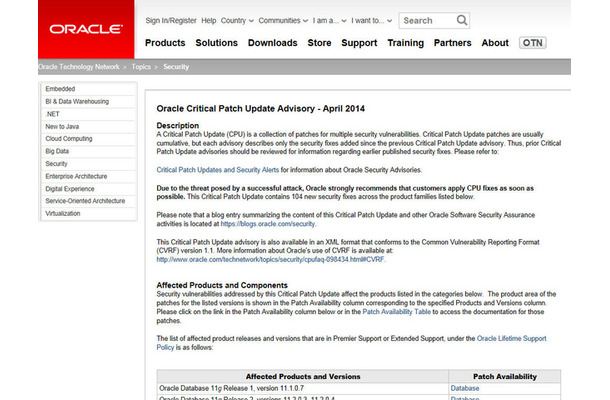Screen dimensions: 610x400
Task: Open Virtualization in the sidebar
Action: [62, 213]
